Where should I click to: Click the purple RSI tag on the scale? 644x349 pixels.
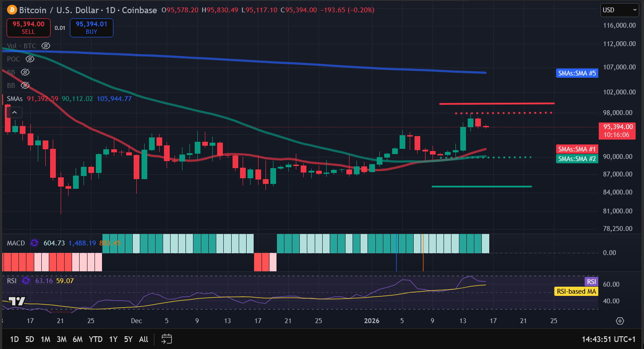coord(591,281)
